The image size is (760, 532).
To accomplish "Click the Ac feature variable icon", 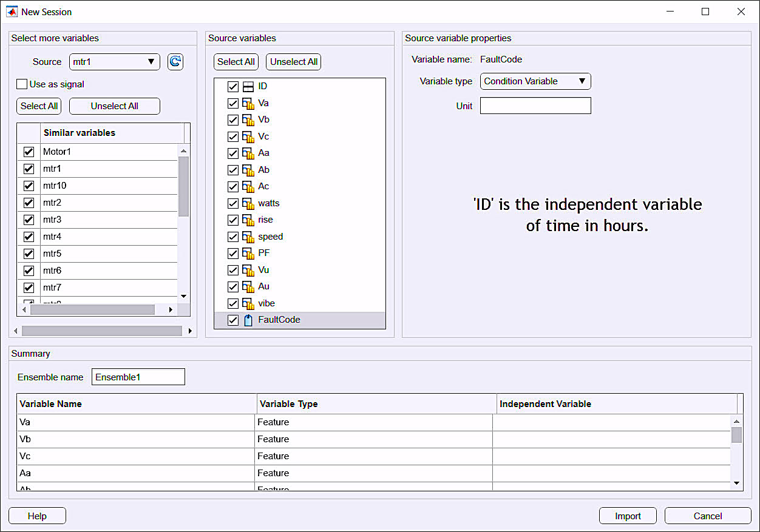I will tap(248, 187).
